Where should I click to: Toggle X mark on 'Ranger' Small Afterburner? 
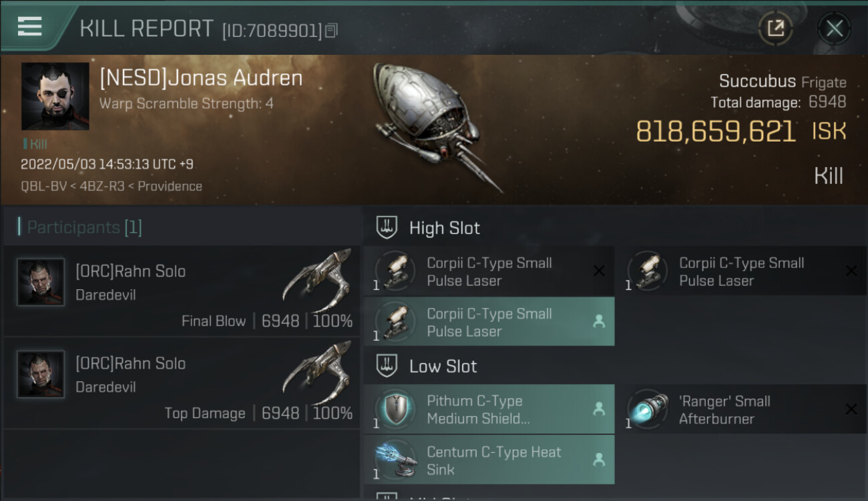click(x=851, y=409)
